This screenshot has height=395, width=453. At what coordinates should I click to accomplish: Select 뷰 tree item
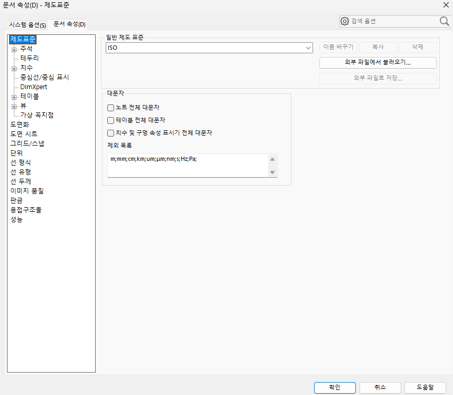coord(23,106)
